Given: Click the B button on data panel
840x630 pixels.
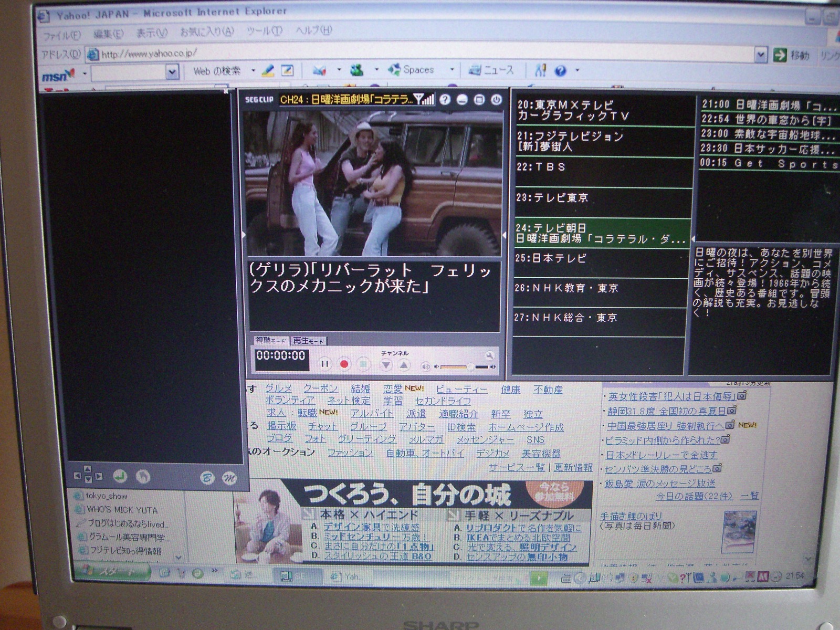Looking at the screenshot, I should (207, 478).
